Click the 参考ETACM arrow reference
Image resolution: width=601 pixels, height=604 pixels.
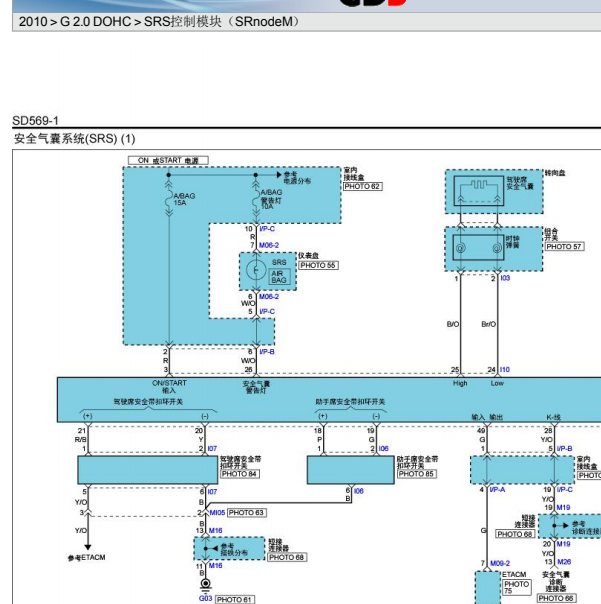(87, 557)
